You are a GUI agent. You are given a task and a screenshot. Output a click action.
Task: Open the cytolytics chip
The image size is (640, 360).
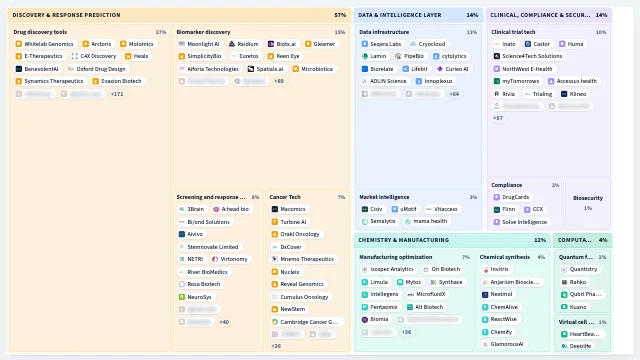pos(450,56)
